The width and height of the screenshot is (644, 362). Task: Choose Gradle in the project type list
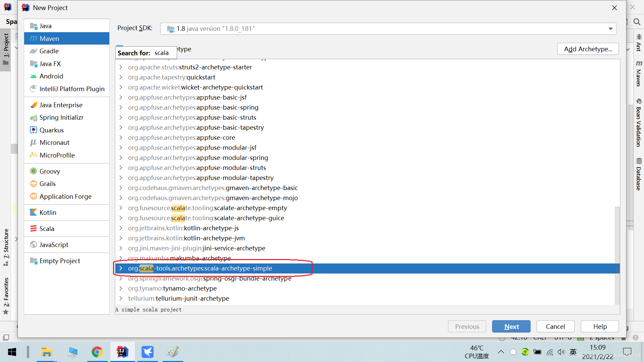point(67,51)
